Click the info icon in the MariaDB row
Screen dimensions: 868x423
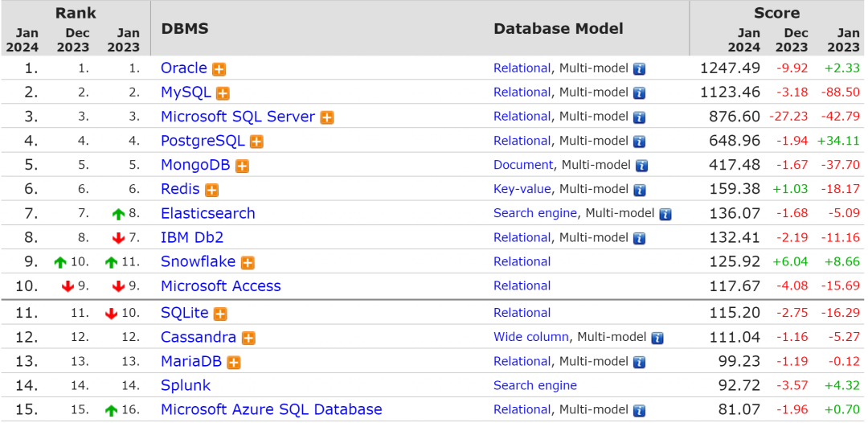640,362
